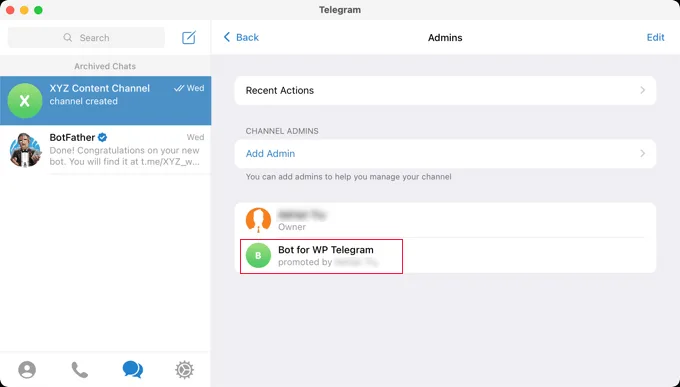Image resolution: width=680 pixels, height=387 pixels.
Task: Go Back from Admins
Action: pos(241,37)
